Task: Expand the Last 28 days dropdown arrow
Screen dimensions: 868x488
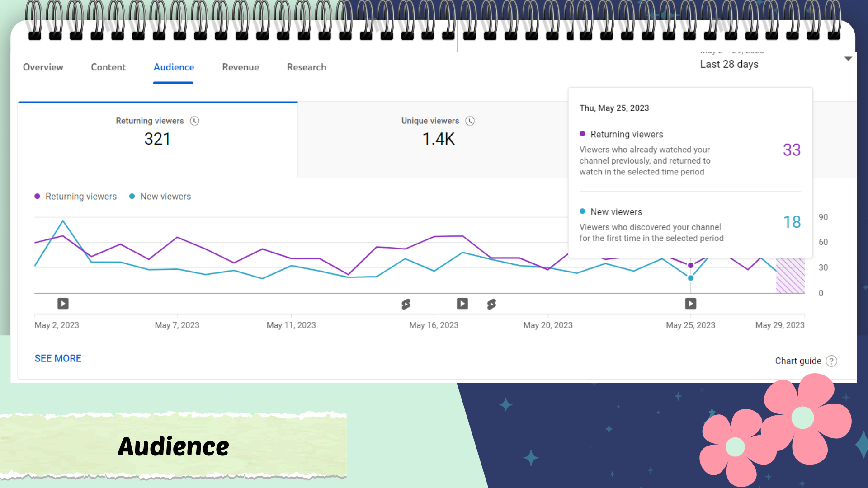Action: coord(848,59)
